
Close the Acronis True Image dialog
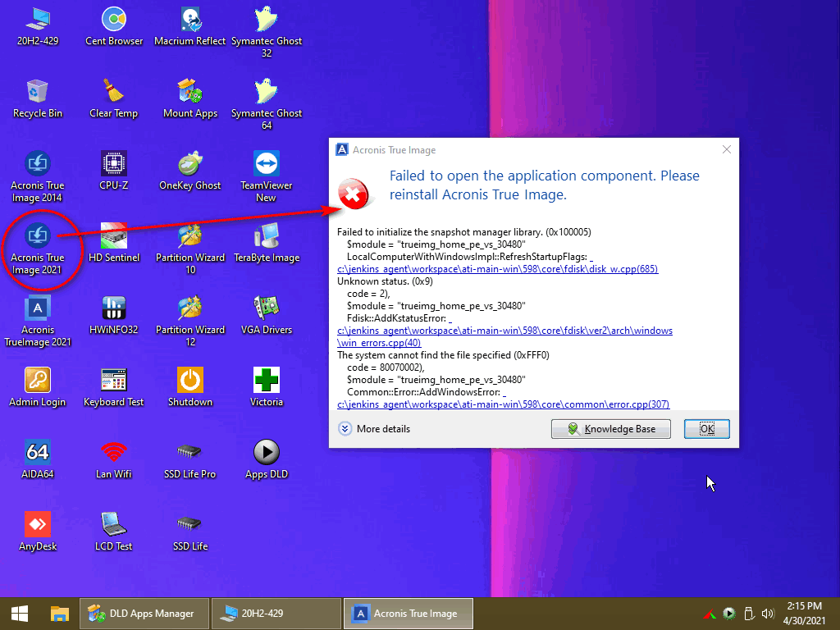[x=727, y=149]
